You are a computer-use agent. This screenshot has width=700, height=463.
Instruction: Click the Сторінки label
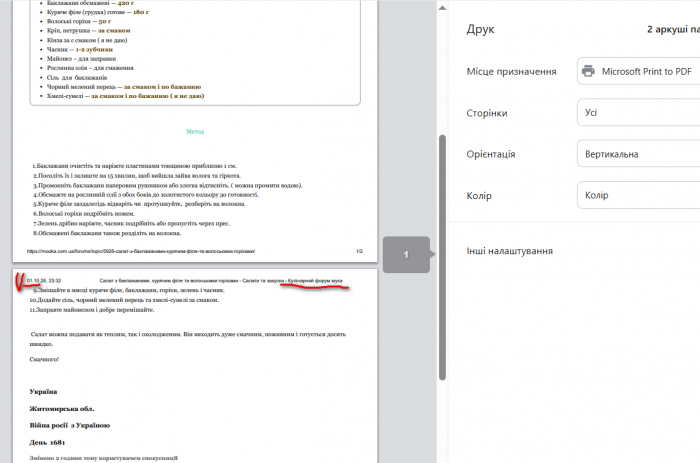point(487,113)
